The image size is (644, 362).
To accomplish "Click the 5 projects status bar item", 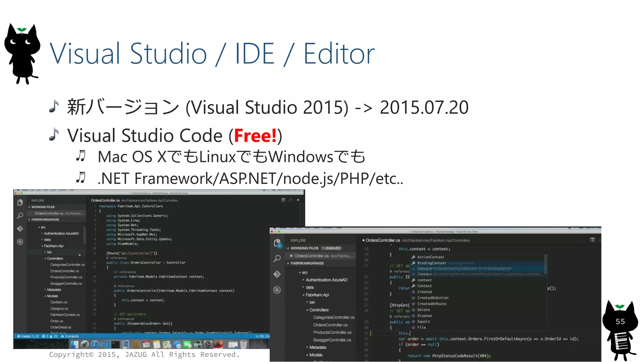I will [x=70, y=336].
